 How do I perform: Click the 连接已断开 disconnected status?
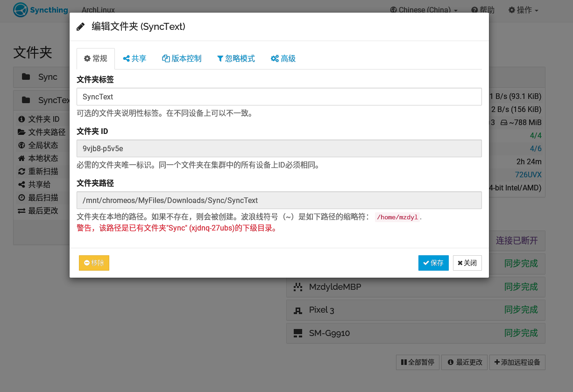point(517,240)
